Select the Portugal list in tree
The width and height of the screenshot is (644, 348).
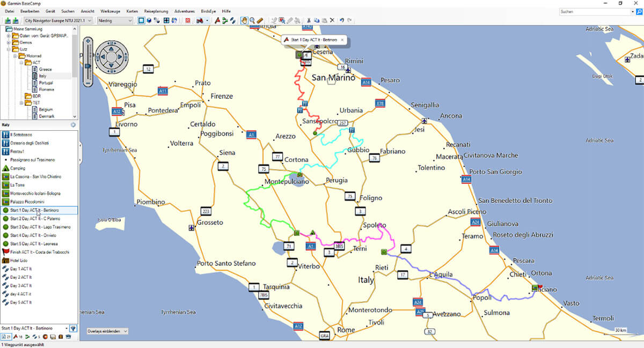(x=46, y=83)
